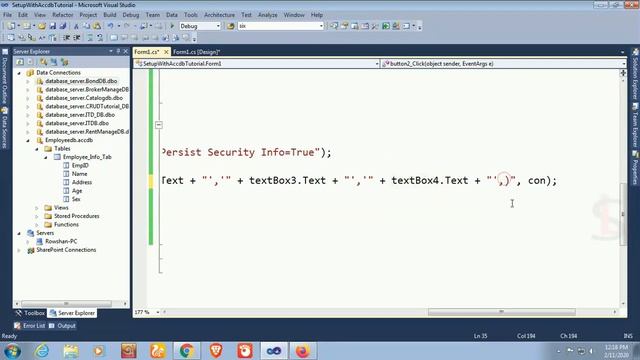The height and width of the screenshot is (360, 640).
Task: Collapse the Servers node arrow
Action: click(19, 233)
